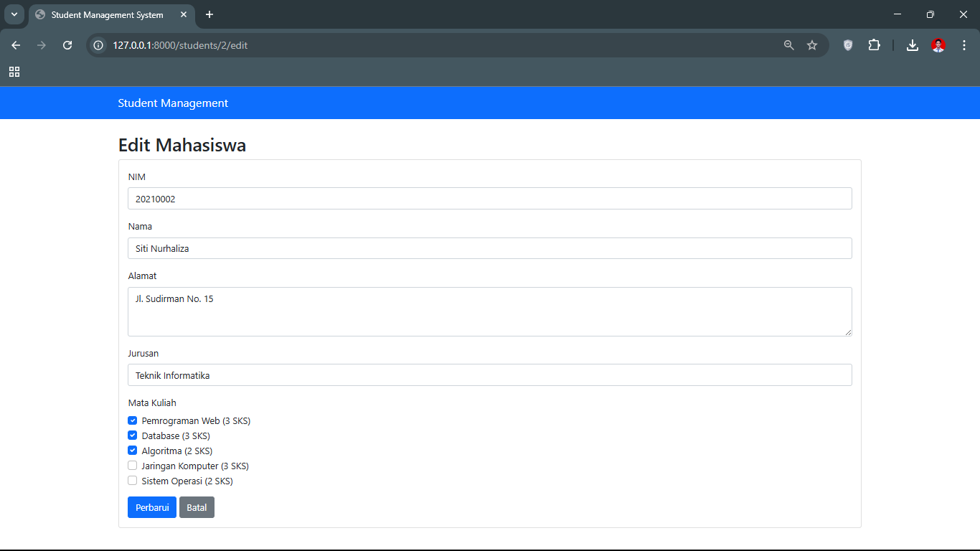The height and width of the screenshot is (551, 980).
Task: Open the Student Management navbar link
Action: tap(173, 103)
